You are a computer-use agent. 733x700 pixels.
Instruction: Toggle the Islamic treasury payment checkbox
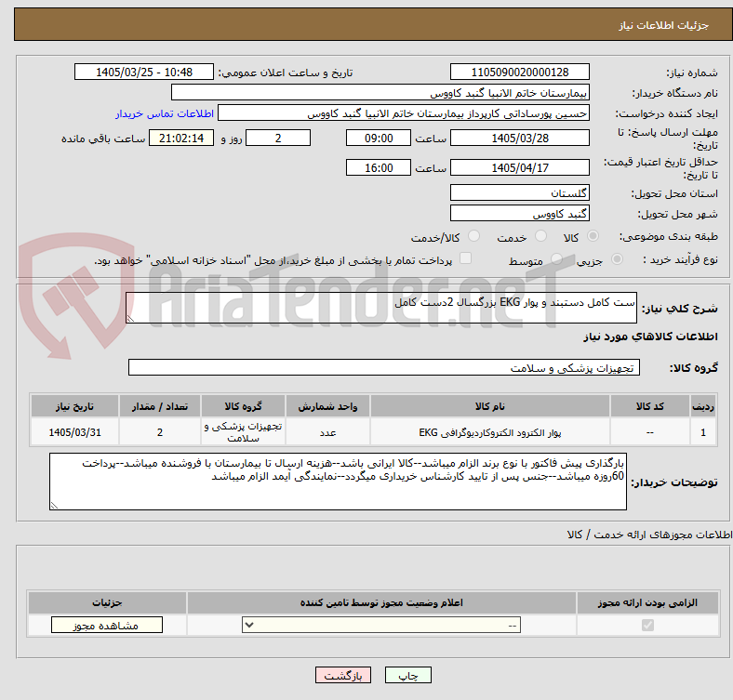pyautogui.click(x=466, y=258)
